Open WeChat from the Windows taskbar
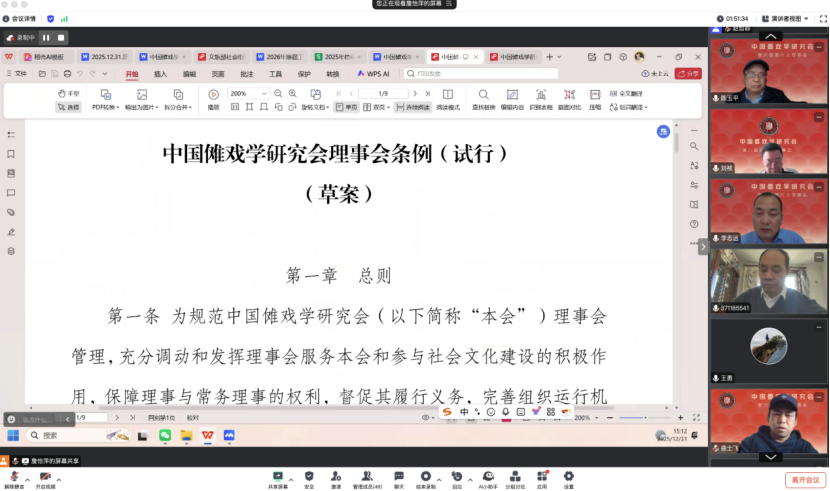This screenshot has height=491, width=830. coord(165,435)
